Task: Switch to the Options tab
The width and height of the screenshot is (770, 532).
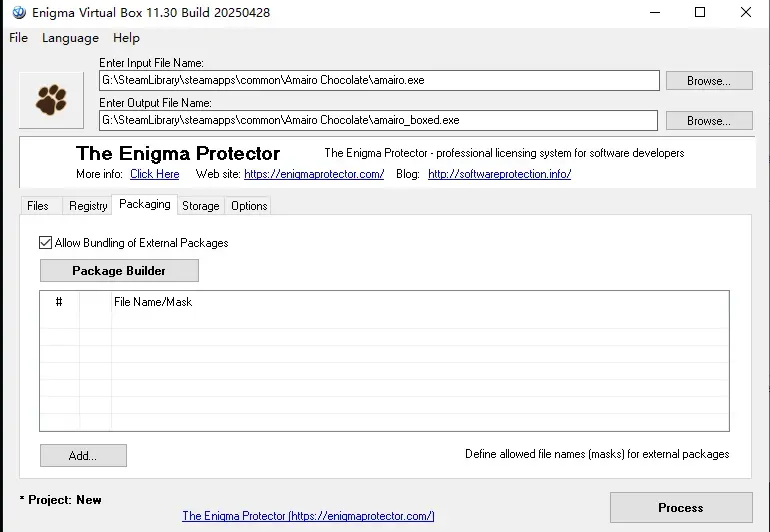Action: (x=249, y=206)
